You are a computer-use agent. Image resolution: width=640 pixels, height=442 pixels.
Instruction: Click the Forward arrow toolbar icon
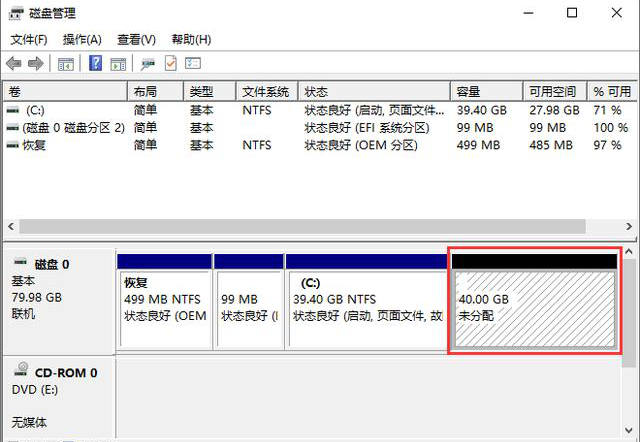[x=36, y=64]
